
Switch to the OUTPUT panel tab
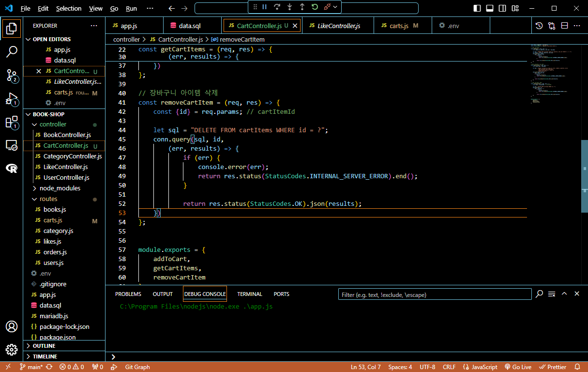[163, 294]
